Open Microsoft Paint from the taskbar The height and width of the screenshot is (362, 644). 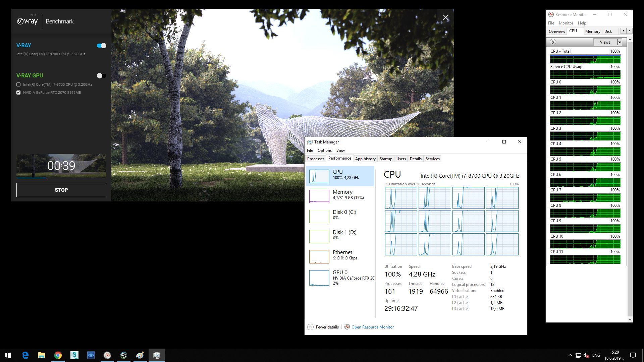(x=140, y=355)
